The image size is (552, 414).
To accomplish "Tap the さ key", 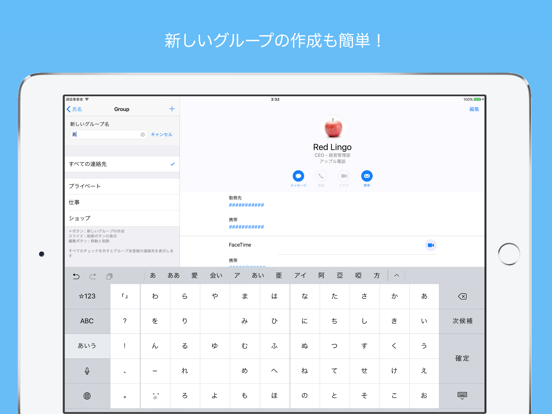I will click(364, 296).
